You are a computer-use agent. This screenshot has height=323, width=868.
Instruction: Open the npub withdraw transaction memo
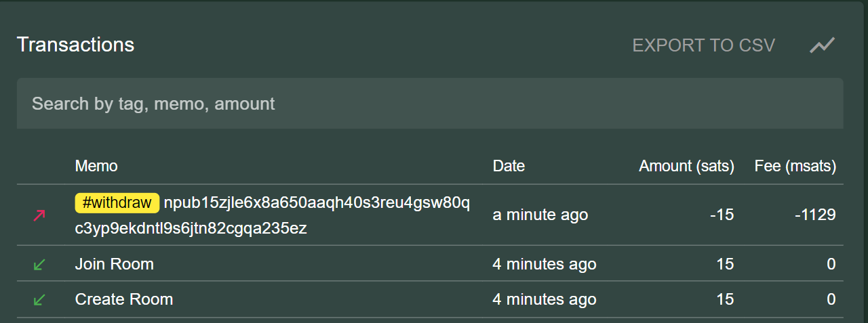click(271, 215)
